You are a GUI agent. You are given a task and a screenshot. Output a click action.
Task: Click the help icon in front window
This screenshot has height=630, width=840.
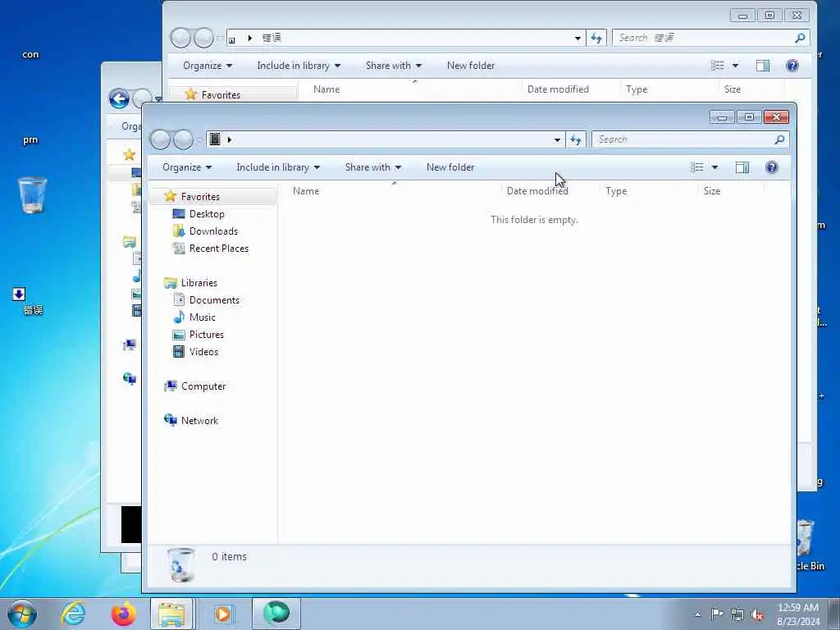point(771,167)
